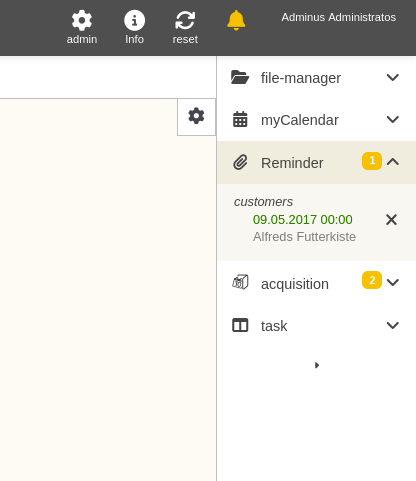Screen dimensions: 416x481
Task: Open notifications via yellow bell icon
Action: [x=236, y=20]
